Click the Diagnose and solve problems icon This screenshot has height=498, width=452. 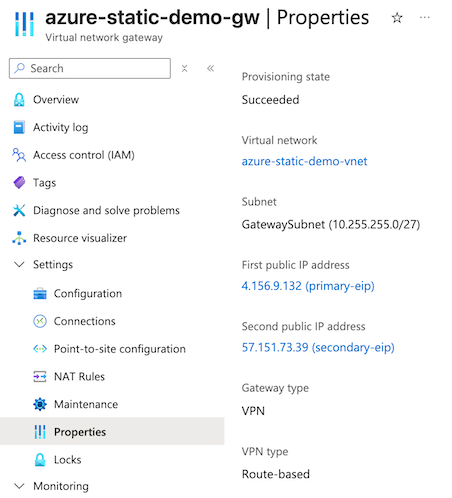(x=19, y=210)
